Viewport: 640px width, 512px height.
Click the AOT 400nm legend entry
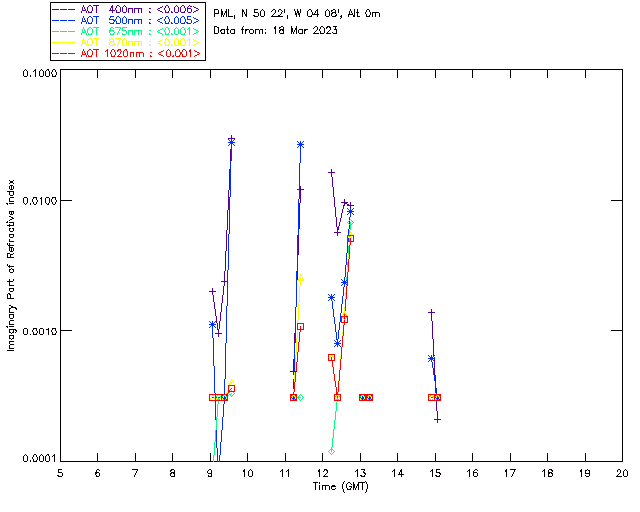pyautogui.click(x=127, y=9)
